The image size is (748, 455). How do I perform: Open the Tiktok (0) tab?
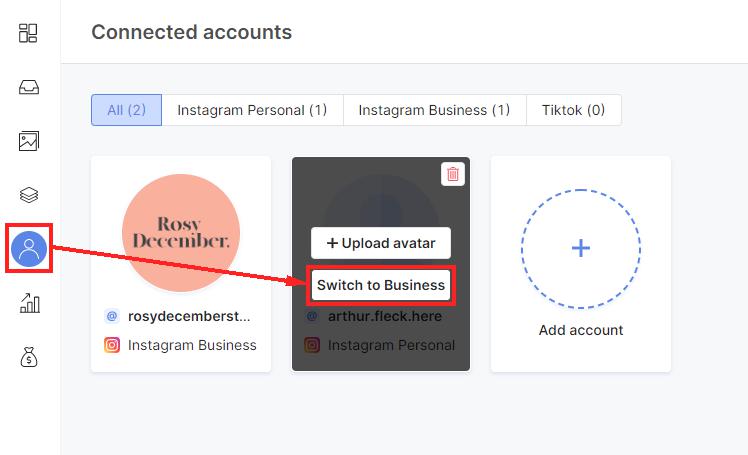click(x=573, y=110)
